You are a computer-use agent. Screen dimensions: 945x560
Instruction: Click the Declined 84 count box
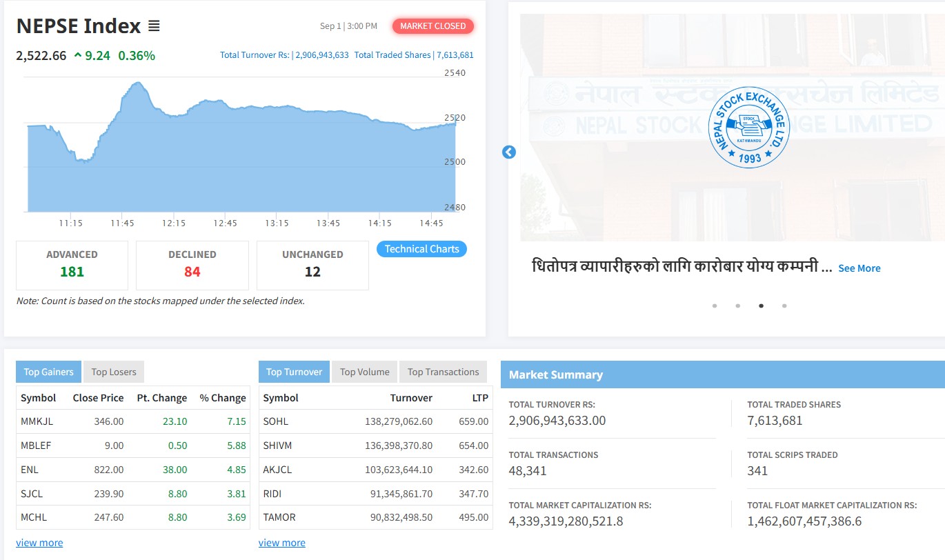pyautogui.click(x=192, y=265)
